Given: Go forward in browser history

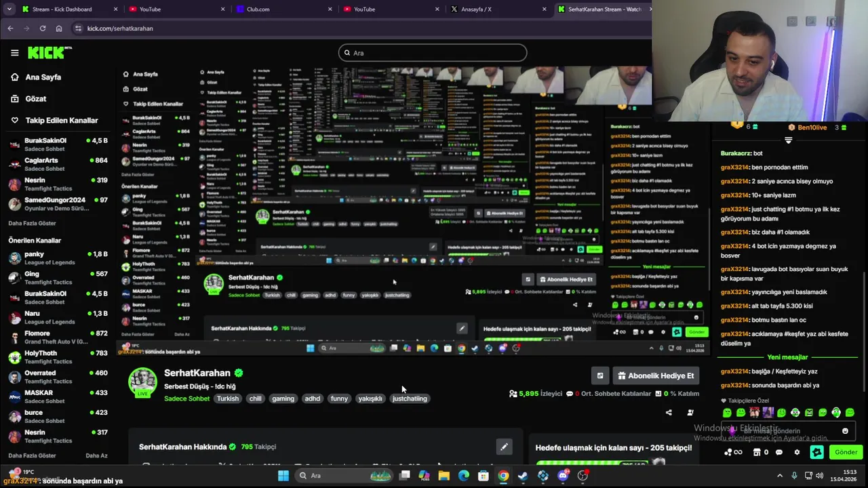Looking at the screenshot, I should [x=26, y=28].
